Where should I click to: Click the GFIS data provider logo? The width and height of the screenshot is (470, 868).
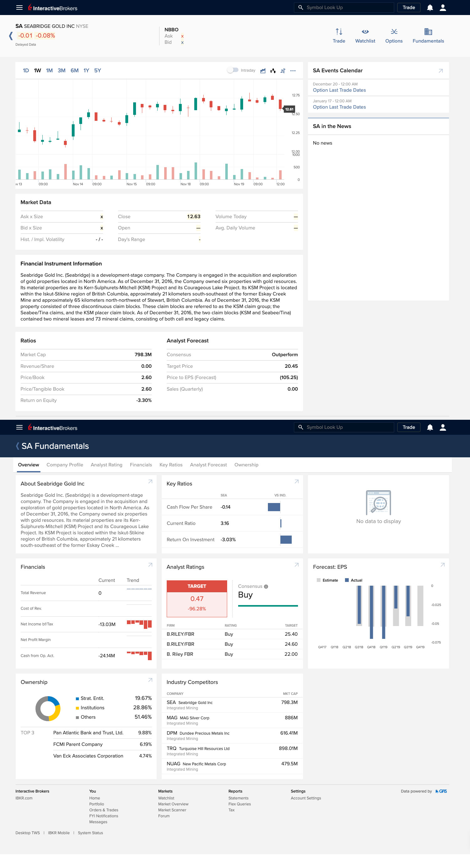point(441,791)
